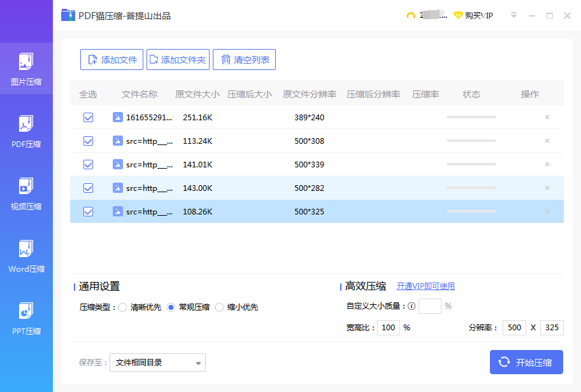Click 添加文件夹 add folder button
This screenshot has width=581, height=392.
coord(178,60)
